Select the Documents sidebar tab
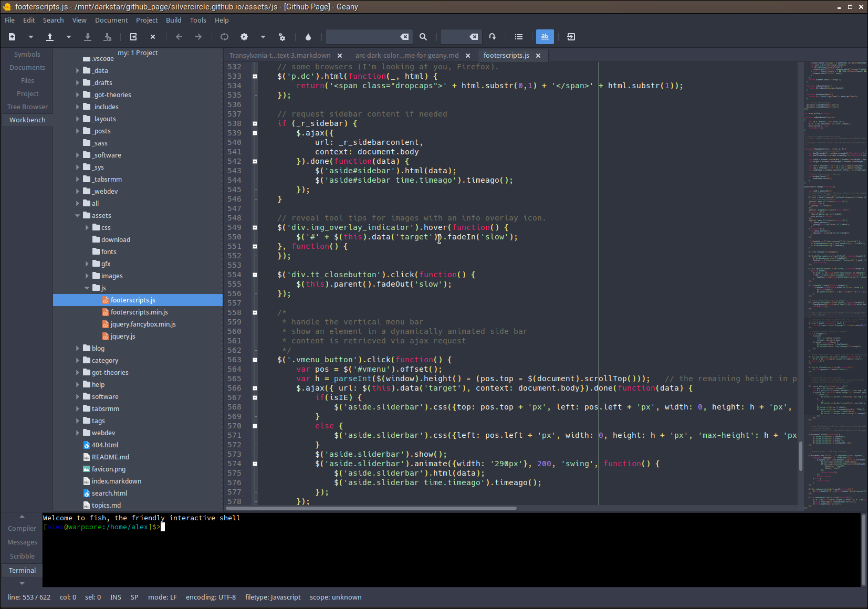The height and width of the screenshot is (609, 868). click(27, 67)
